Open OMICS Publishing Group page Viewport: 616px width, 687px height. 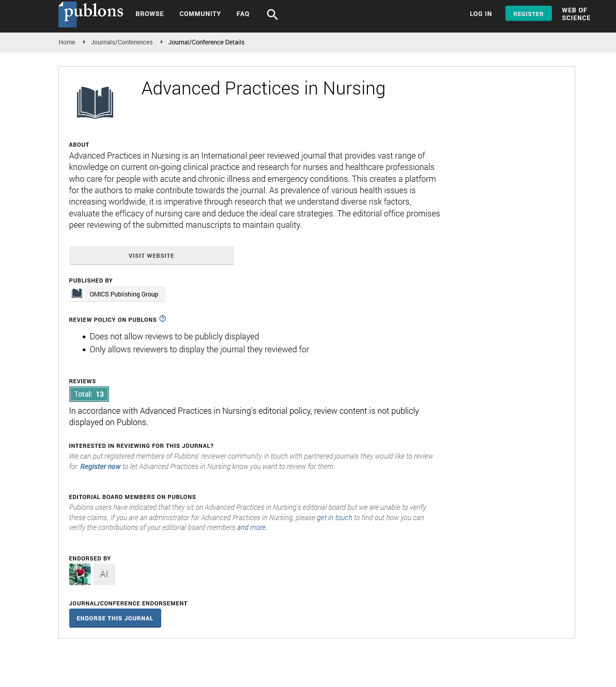(x=124, y=294)
